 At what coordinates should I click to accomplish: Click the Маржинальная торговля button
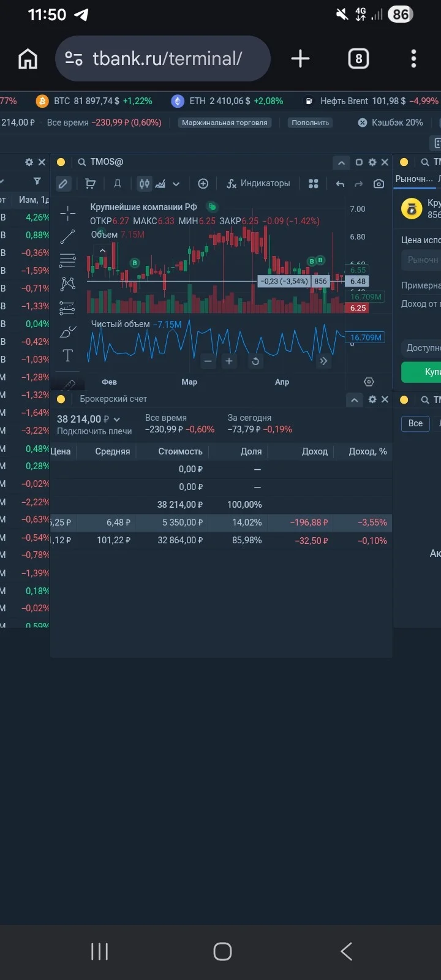(225, 123)
